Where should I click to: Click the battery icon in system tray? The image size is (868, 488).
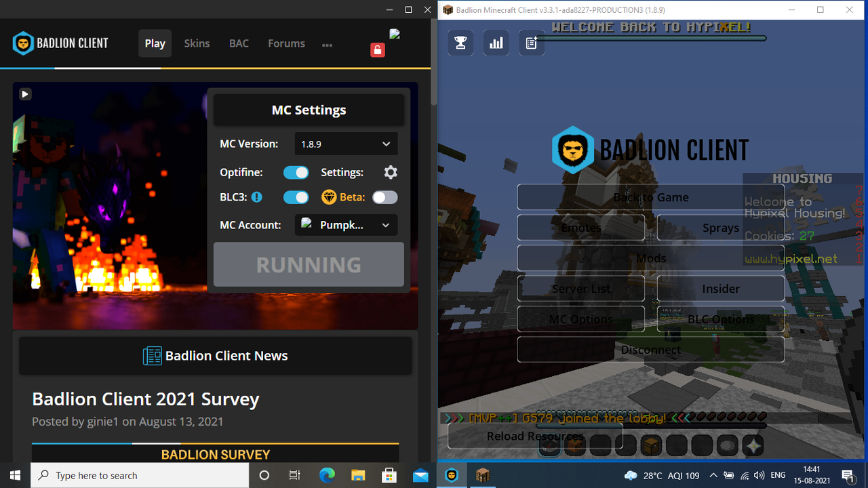(x=729, y=476)
